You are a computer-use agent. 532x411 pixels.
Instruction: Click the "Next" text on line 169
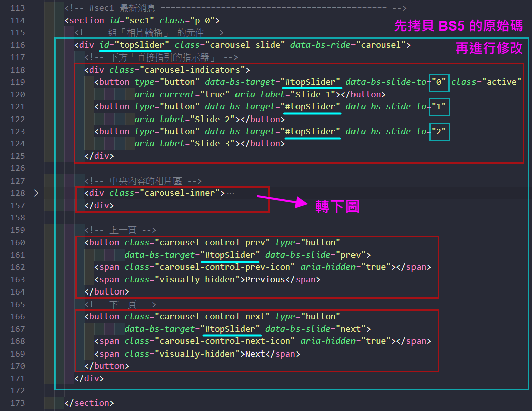[255, 354]
